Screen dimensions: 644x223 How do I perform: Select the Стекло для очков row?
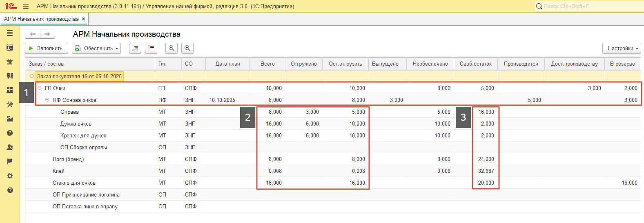pos(333,183)
